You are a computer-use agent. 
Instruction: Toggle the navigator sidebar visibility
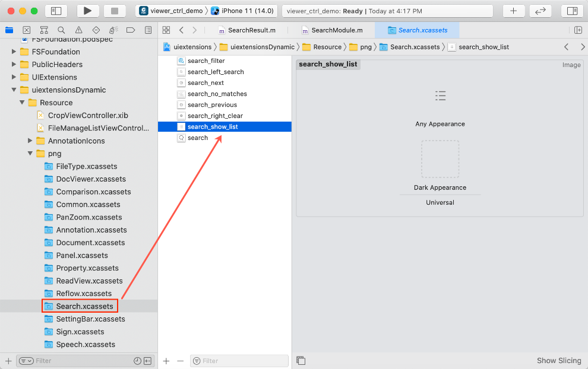[x=56, y=11]
